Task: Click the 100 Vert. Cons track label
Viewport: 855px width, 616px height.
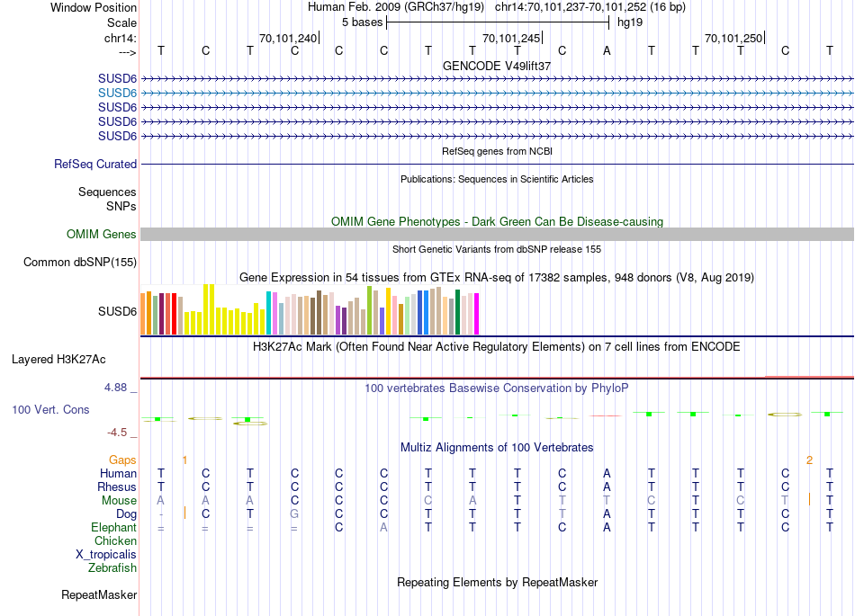Action: pyautogui.click(x=50, y=409)
